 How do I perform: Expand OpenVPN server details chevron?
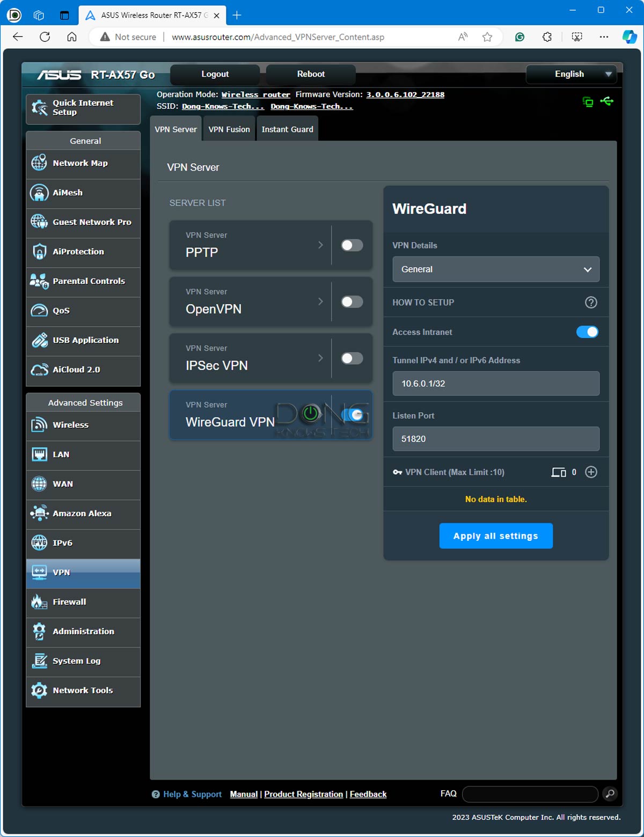tap(320, 302)
